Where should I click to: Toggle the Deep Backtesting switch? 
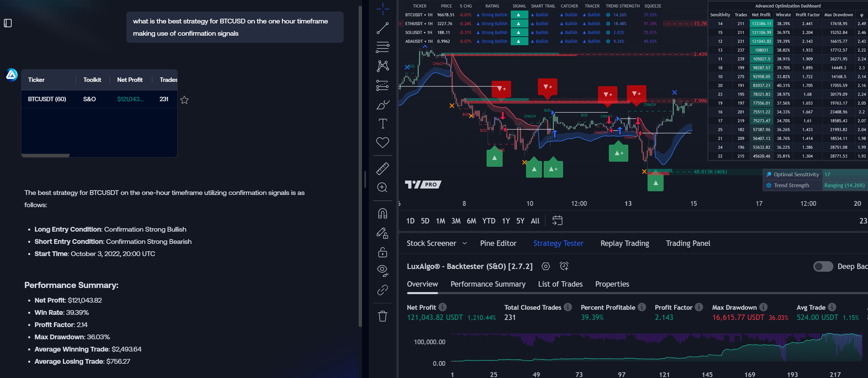pyautogui.click(x=823, y=266)
